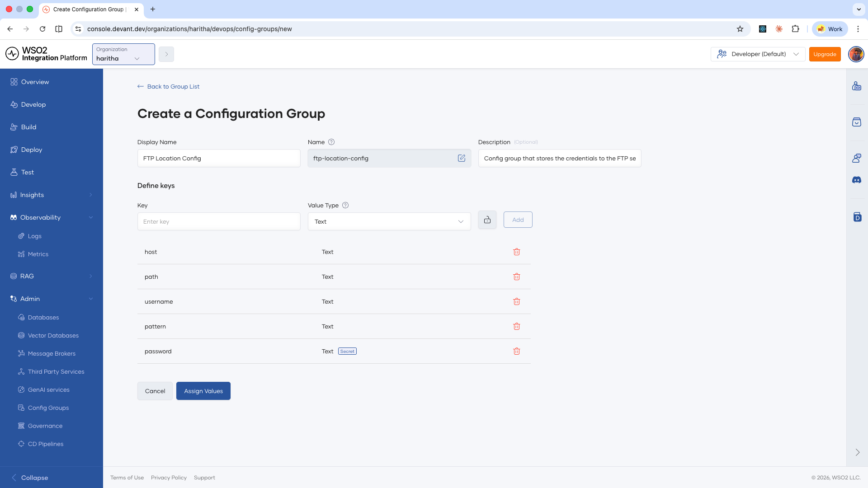868x488 pixels.
Task: Open Message Brokers in Admin
Action: click(x=52, y=353)
